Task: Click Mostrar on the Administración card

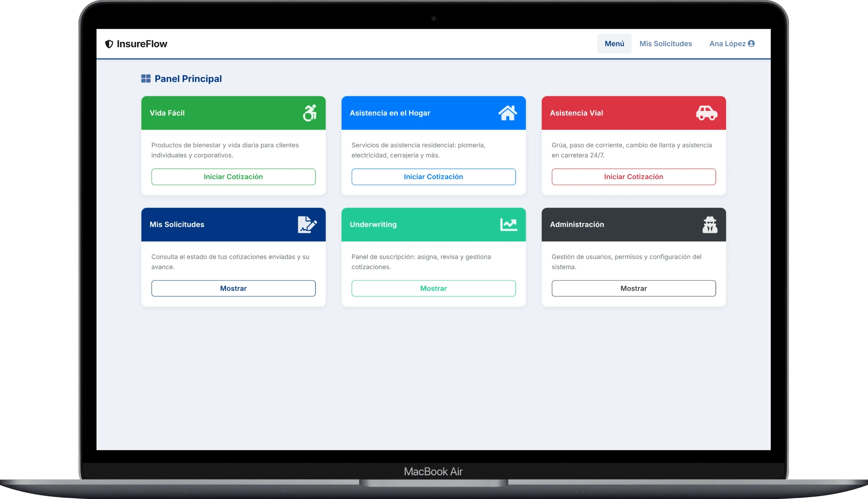Action: click(634, 288)
